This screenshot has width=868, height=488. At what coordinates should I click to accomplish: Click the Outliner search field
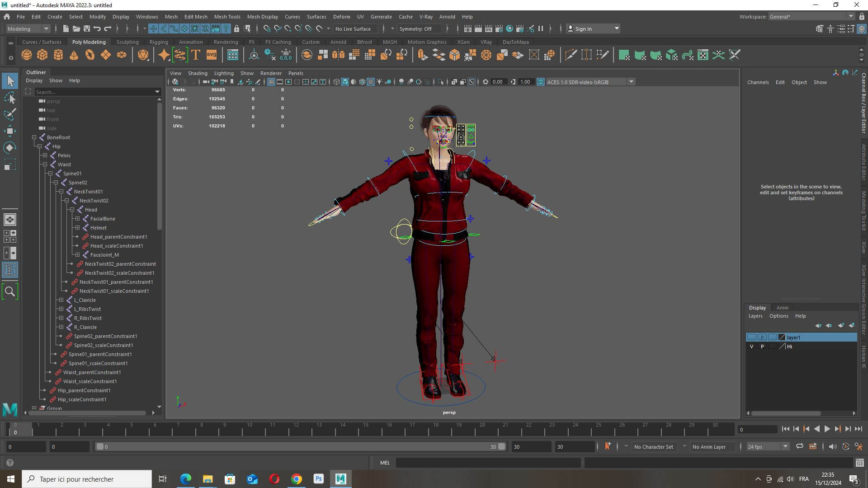click(x=94, y=92)
